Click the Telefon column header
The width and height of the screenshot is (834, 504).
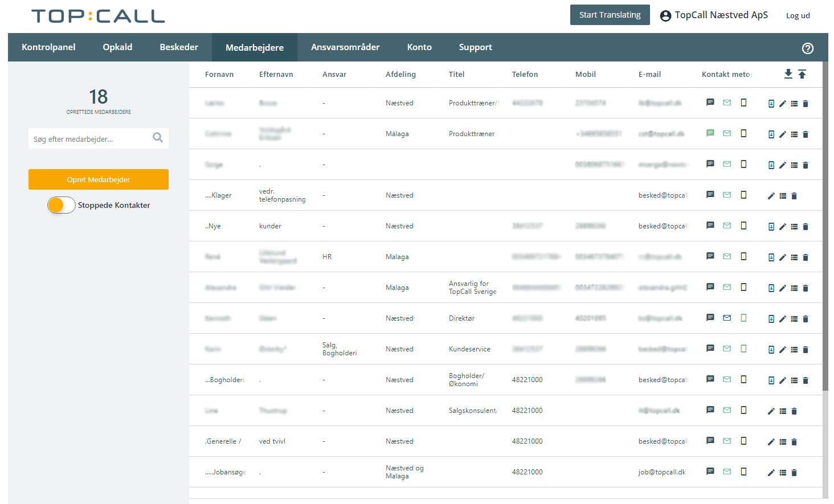tap(525, 75)
